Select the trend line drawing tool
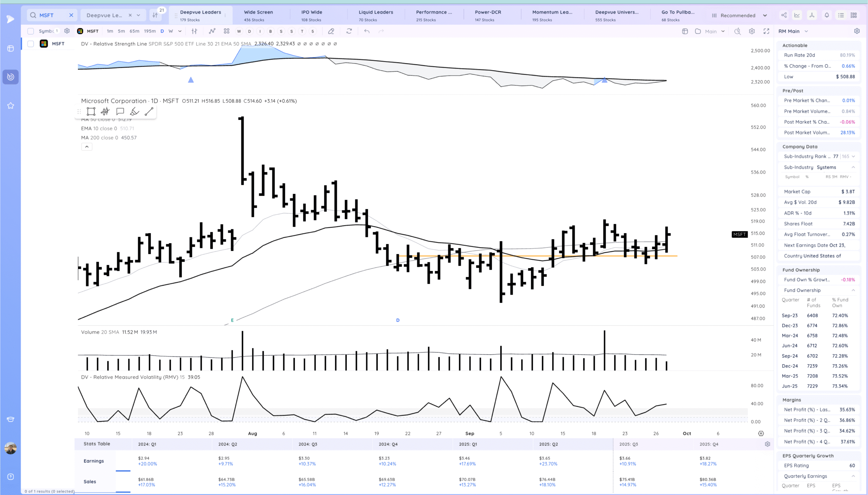868x495 pixels. (x=149, y=112)
